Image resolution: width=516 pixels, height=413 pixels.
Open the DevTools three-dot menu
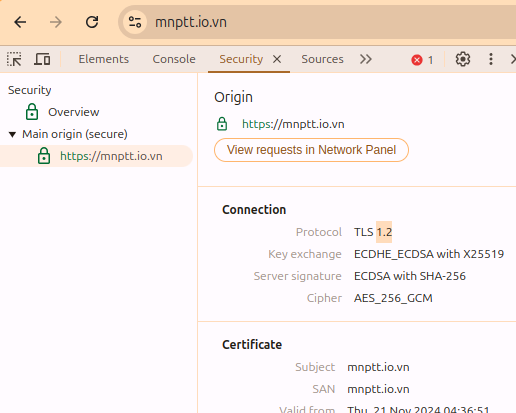(x=491, y=59)
